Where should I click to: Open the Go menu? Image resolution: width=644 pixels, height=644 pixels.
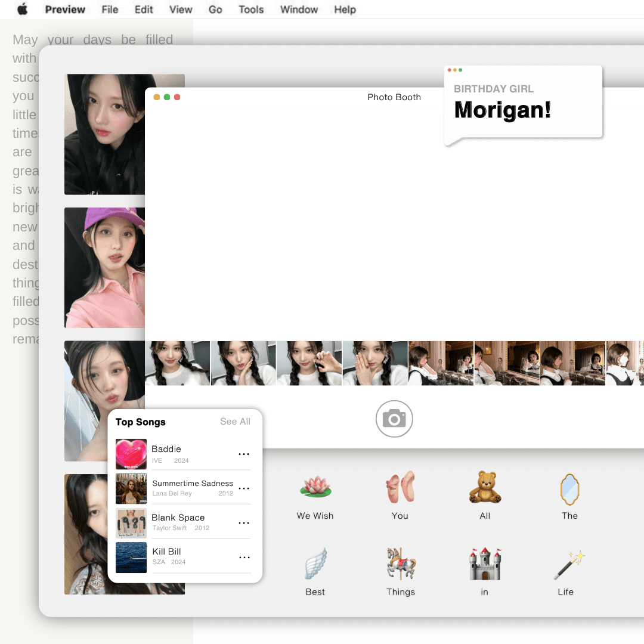click(x=215, y=10)
